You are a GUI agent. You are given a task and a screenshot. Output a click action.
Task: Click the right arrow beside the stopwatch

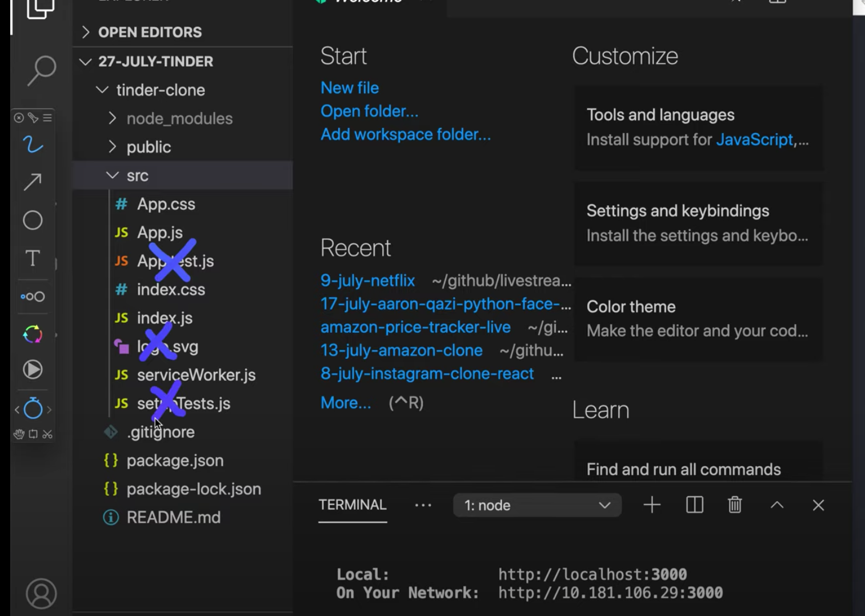49,409
